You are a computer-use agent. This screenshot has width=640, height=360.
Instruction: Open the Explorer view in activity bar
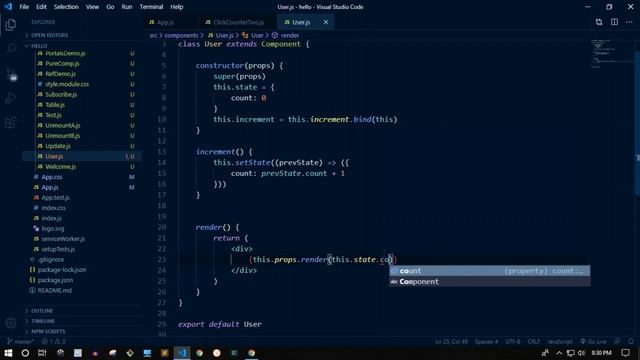(x=11, y=25)
